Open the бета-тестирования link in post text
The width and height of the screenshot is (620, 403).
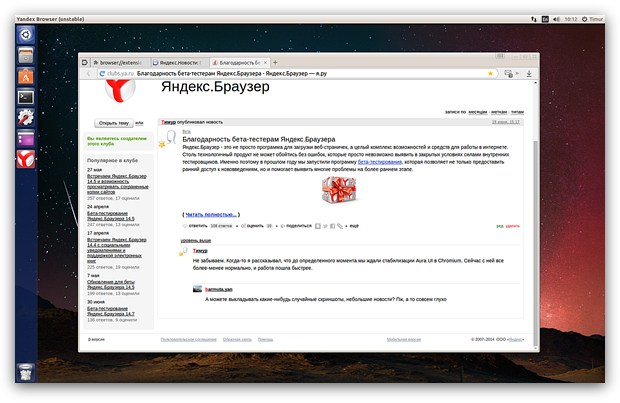(380, 162)
